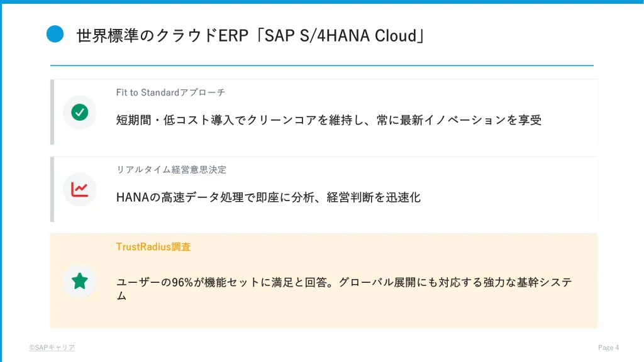Select the blue divider line under the title
This screenshot has width=644, height=362.
point(322,65)
